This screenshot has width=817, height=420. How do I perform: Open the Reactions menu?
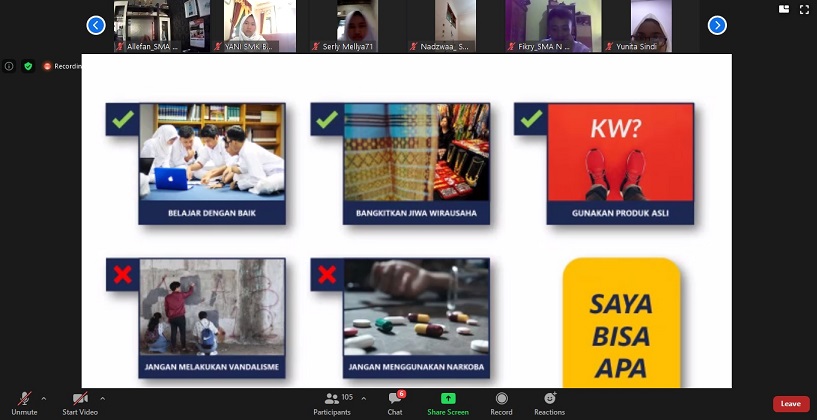coord(549,399)
